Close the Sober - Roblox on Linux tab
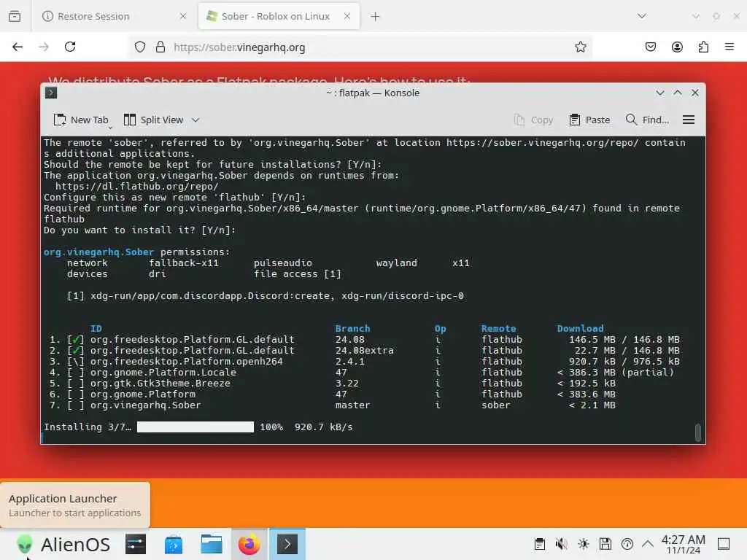This screenshot has width=747, height=560. click(347, 16)
